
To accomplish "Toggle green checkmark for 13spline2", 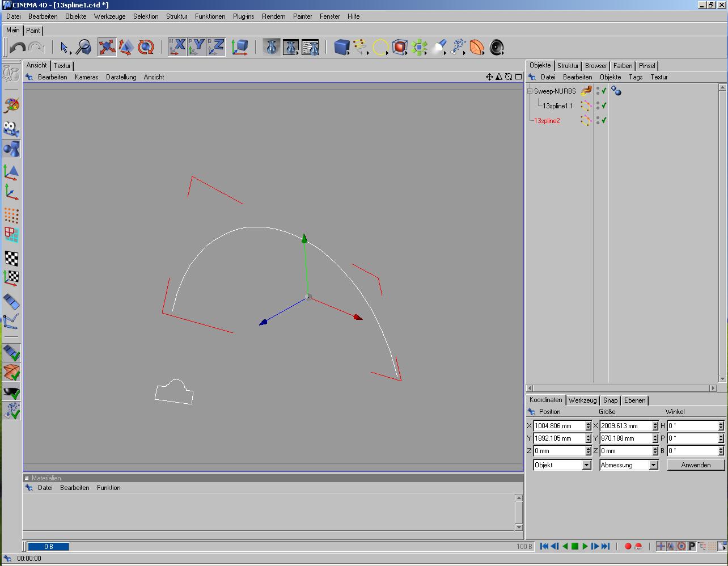I will (x=604, y=120).
